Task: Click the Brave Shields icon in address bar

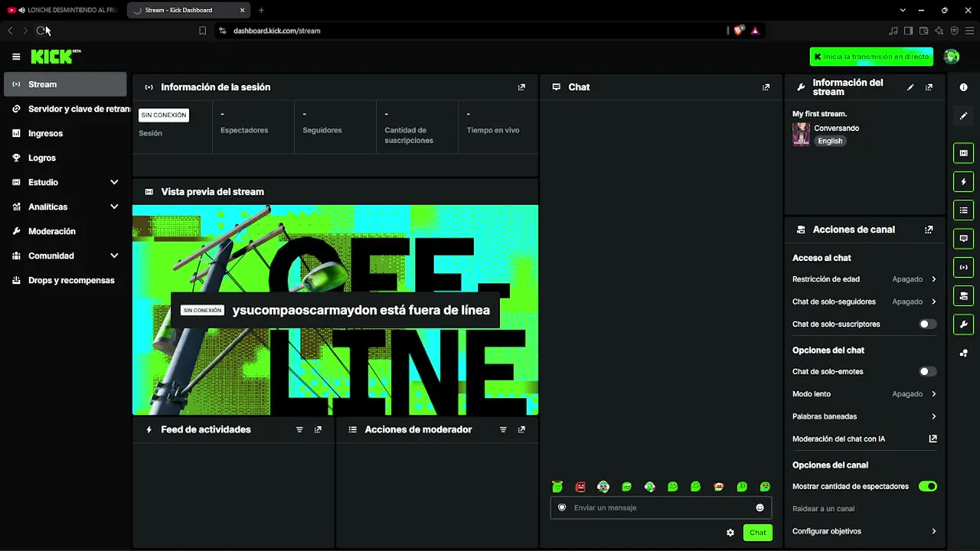Action: pos(738,31)
